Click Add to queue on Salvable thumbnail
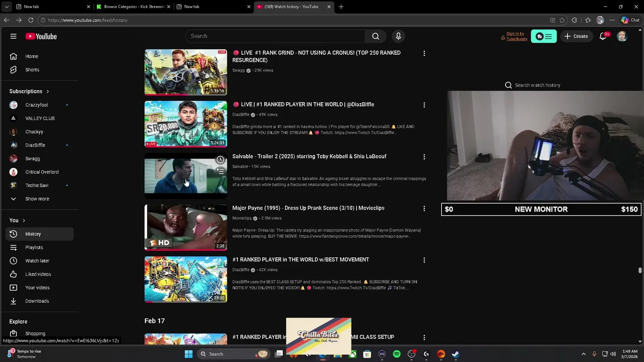The image size is (644, 362). 220,171
